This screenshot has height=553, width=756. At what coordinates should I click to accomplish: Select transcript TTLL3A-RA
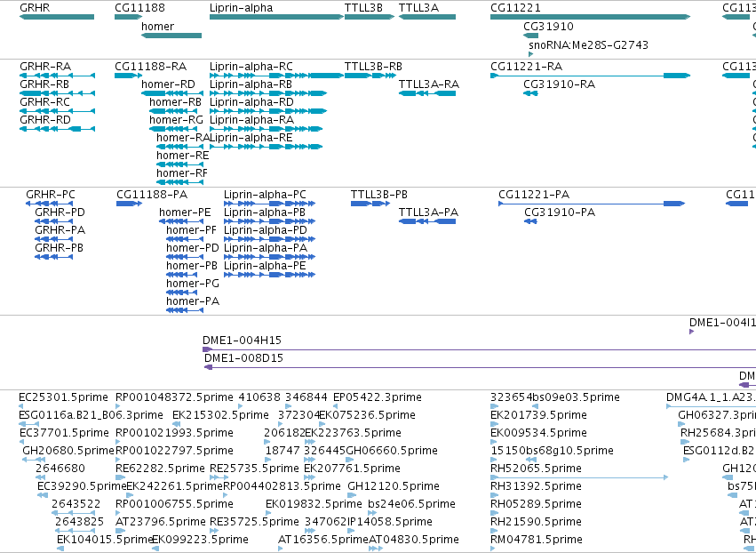429,84
